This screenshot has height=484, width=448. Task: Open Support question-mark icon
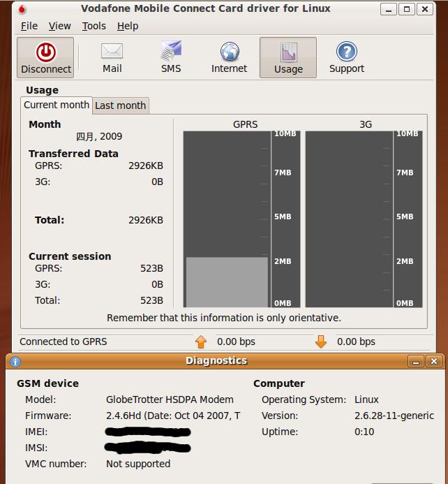[x=347, y=51]
